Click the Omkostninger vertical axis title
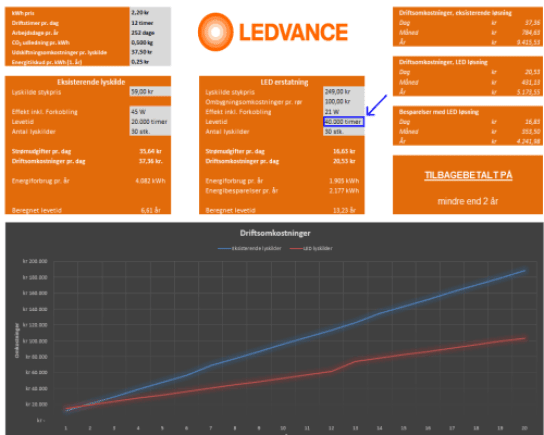This screenshot has width=544, height=435. pos(17,340)
